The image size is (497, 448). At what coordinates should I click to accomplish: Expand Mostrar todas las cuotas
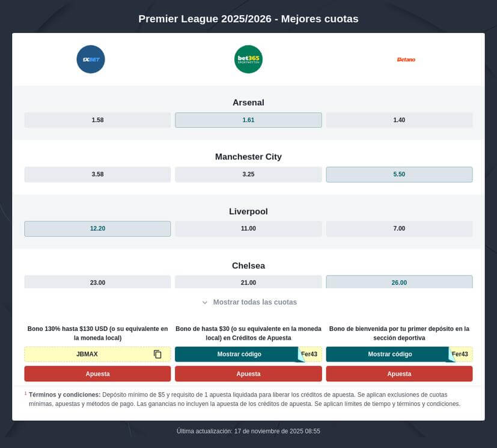248,302
